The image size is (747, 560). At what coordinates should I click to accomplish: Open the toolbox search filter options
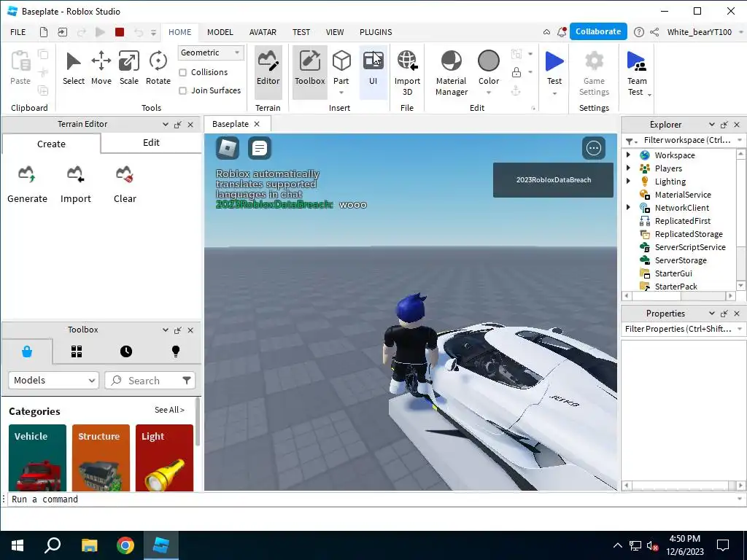point(187,380)
